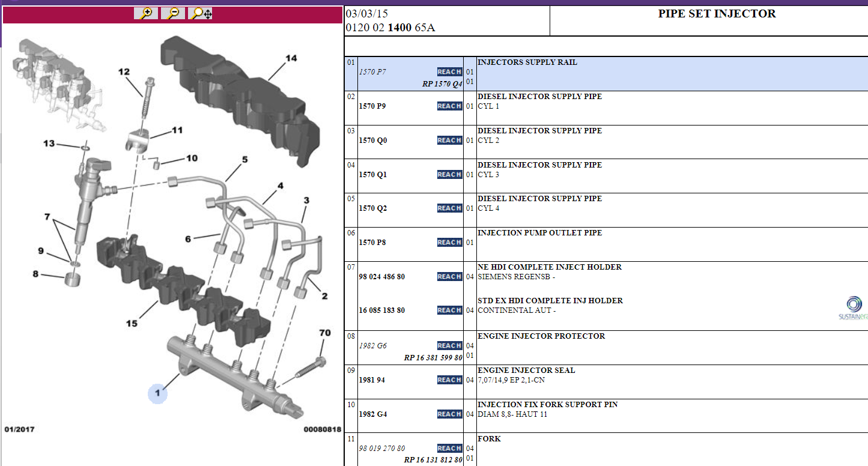Click part number 1570 Q0
This screenshot has width=868, height=466.
click(x=373, y=141)
